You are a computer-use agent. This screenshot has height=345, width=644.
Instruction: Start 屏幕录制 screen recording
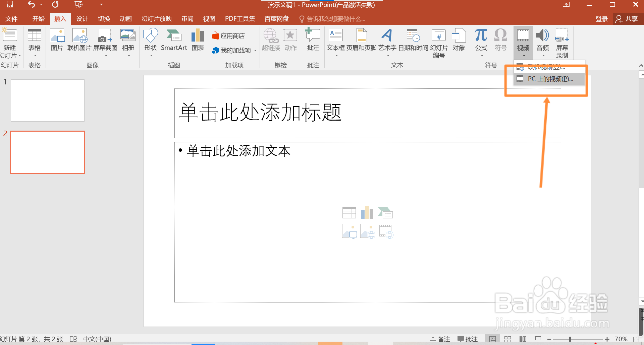(x=562, y=42)
